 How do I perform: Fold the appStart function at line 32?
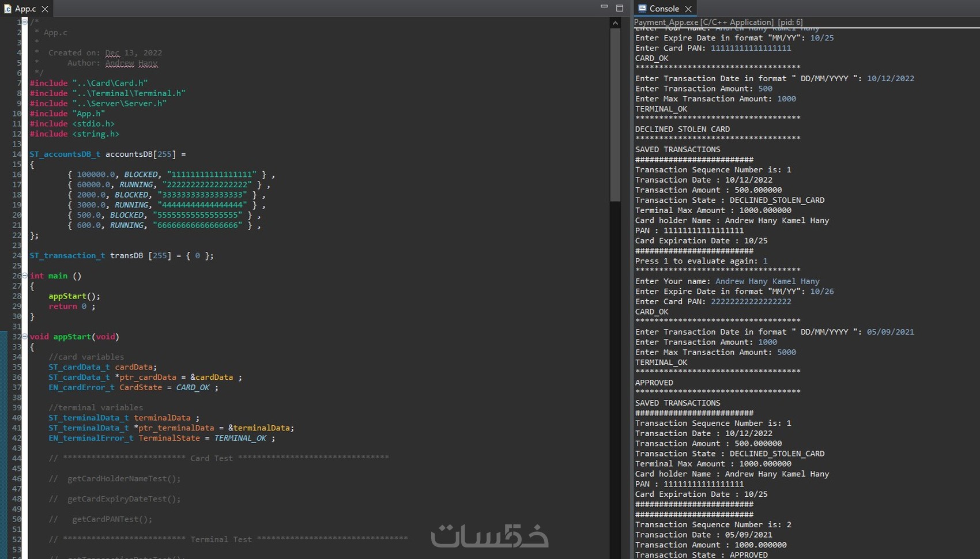tap(25, 337)
